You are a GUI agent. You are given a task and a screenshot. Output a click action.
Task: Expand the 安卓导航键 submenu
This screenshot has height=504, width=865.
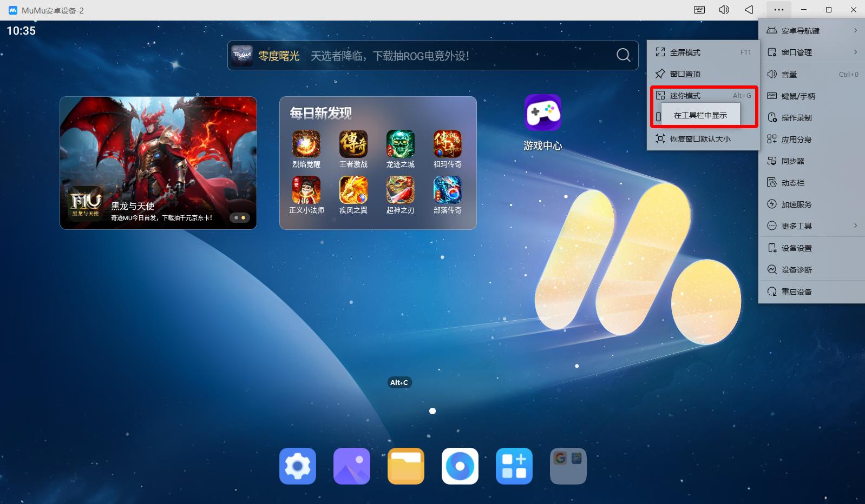point(811,31)
